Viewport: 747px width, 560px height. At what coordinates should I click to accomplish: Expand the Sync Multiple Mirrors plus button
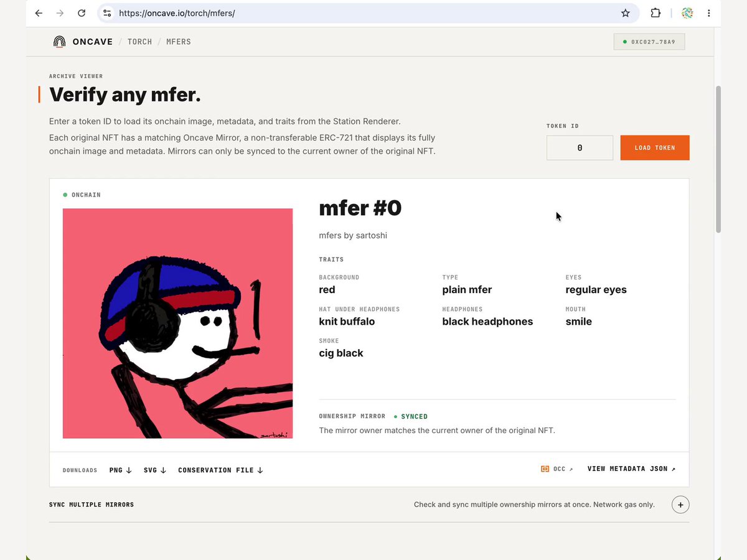680,505
